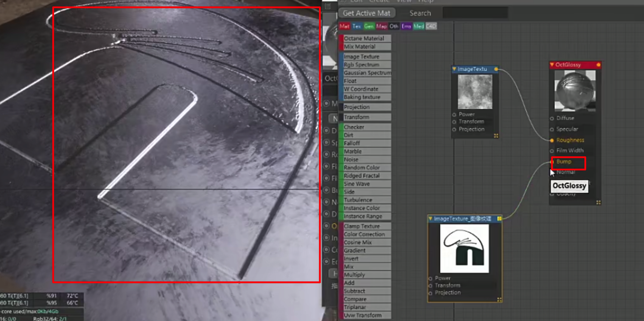Add an Octane Material node from list
Image resolution: width=644 pixels, height=321 pixels.
tap(365, 38)
